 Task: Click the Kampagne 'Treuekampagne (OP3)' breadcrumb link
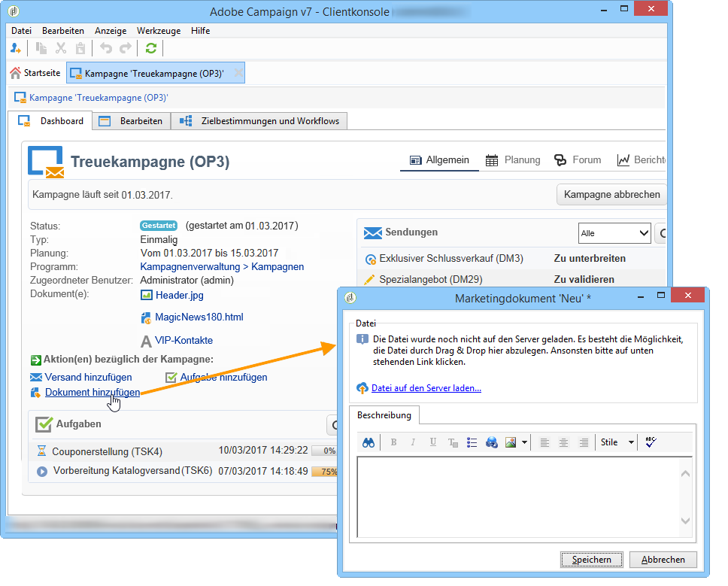point(99,98)
